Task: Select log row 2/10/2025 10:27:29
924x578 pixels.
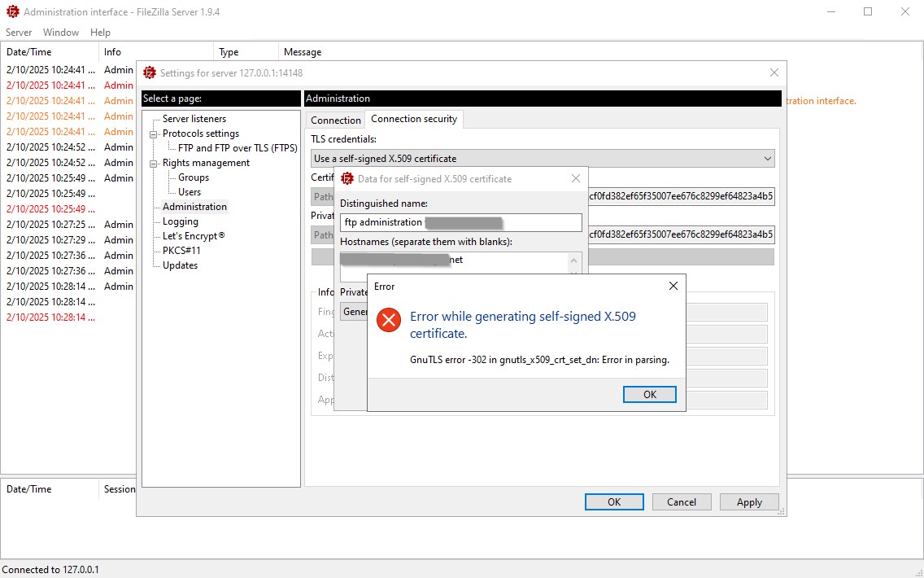Action: 69,240
